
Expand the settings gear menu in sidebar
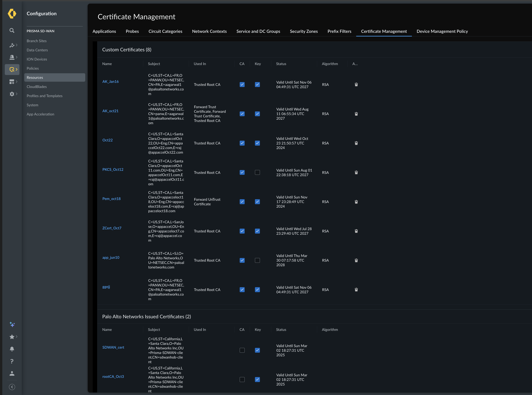click(12, 94)
